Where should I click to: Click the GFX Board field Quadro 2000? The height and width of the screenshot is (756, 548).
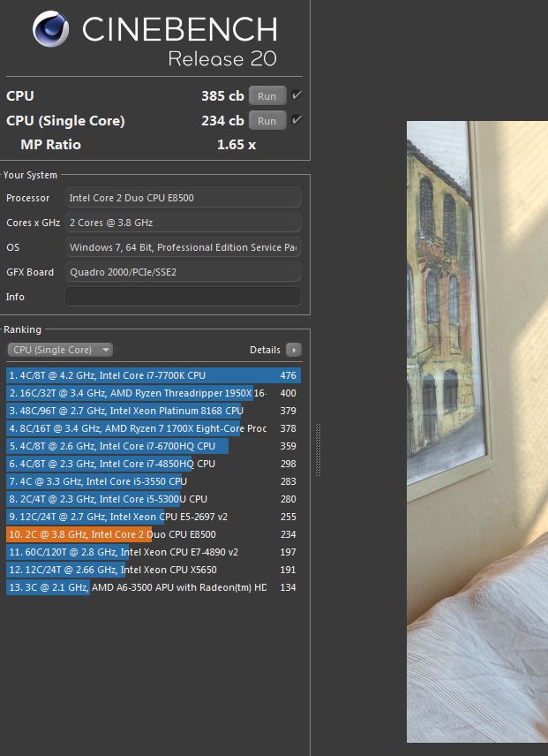pyautogui.click(x=183, y=272)
